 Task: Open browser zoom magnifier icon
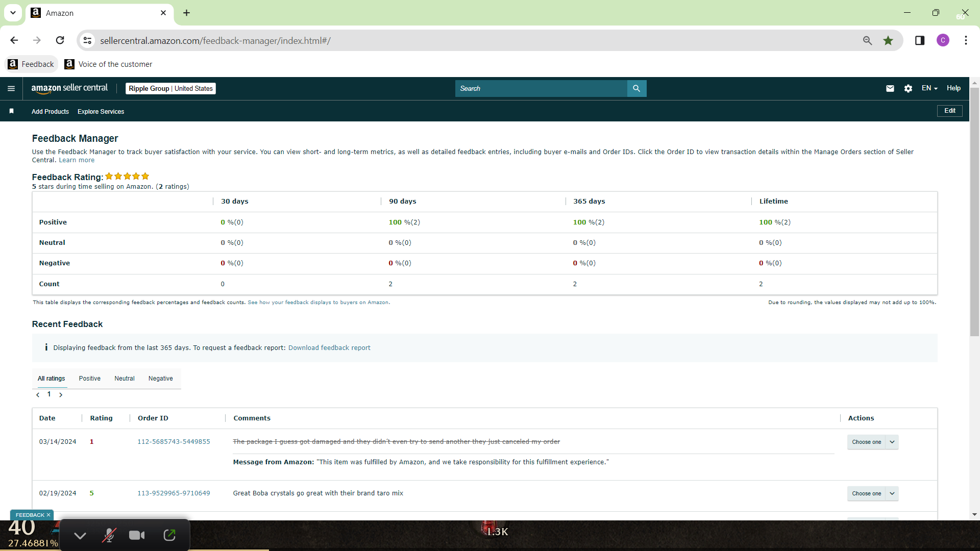click(x=867, y=40)
